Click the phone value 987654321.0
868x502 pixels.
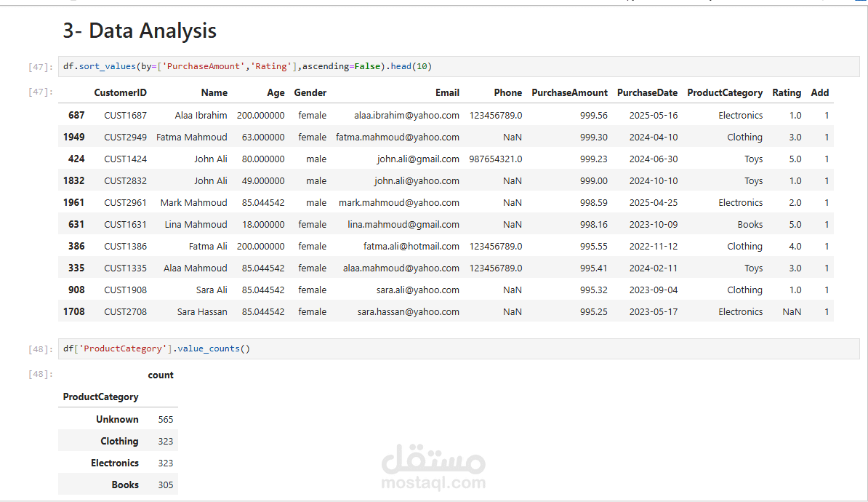point(496,159)
